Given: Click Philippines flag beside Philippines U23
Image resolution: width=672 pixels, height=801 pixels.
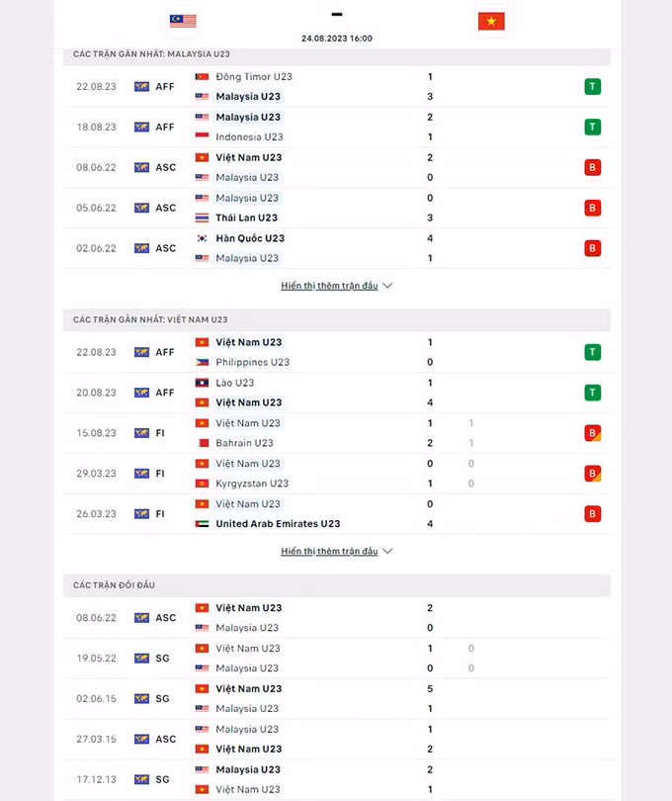Looking at the screenshot, I should point(202,362).
